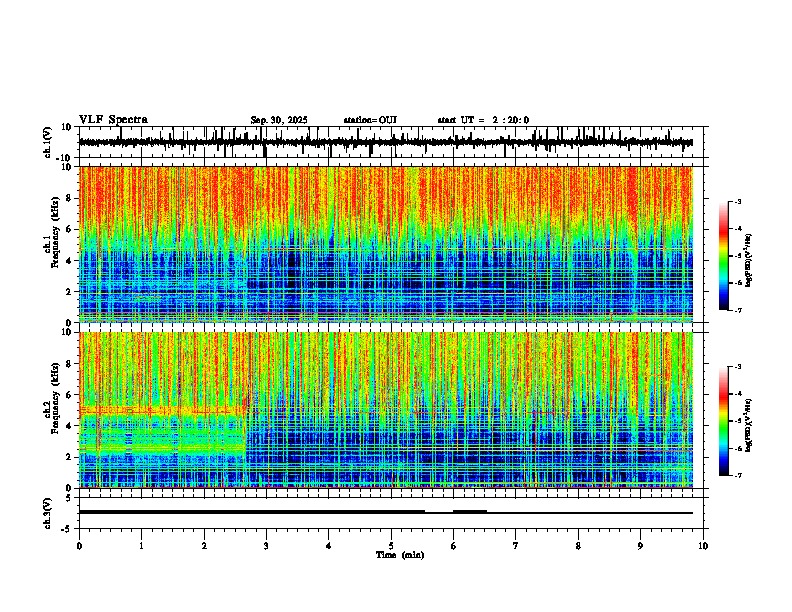Click the "station=OUJ" header label
The height and width of the screenshot is (612, 792).
click(370, 120)
